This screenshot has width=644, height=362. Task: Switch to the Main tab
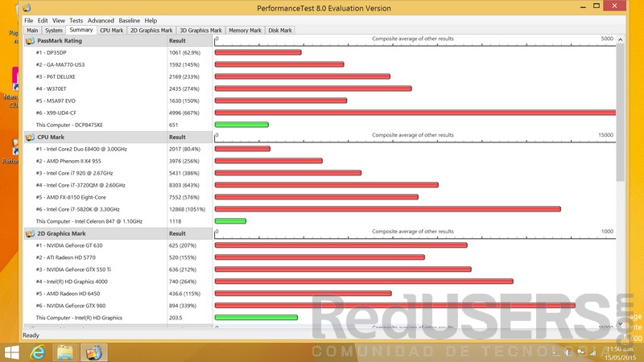[x=32, y=31]
